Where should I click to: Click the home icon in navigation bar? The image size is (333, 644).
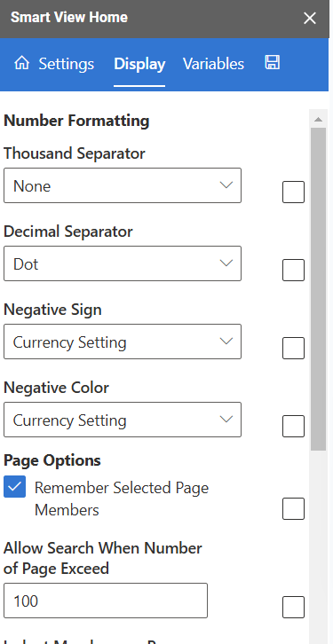point(21,64)
